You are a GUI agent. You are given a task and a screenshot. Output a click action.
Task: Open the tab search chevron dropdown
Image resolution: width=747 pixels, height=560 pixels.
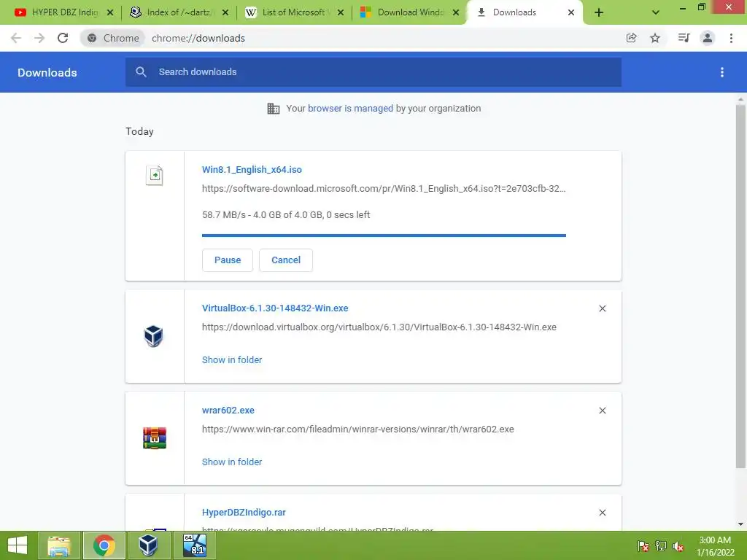pyautogui.click(x=656, y=13)
